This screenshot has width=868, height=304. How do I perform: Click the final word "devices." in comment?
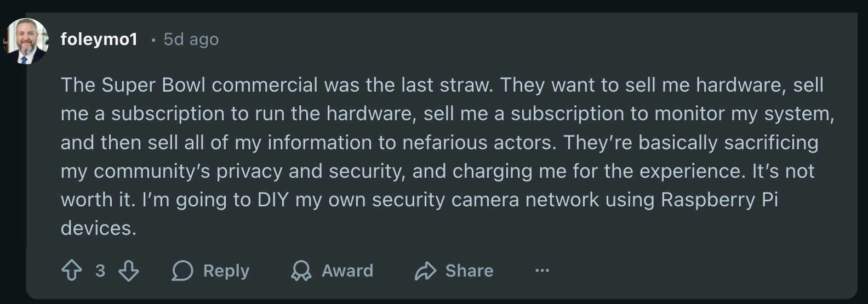pyautogui.click(x=98, y=228)
